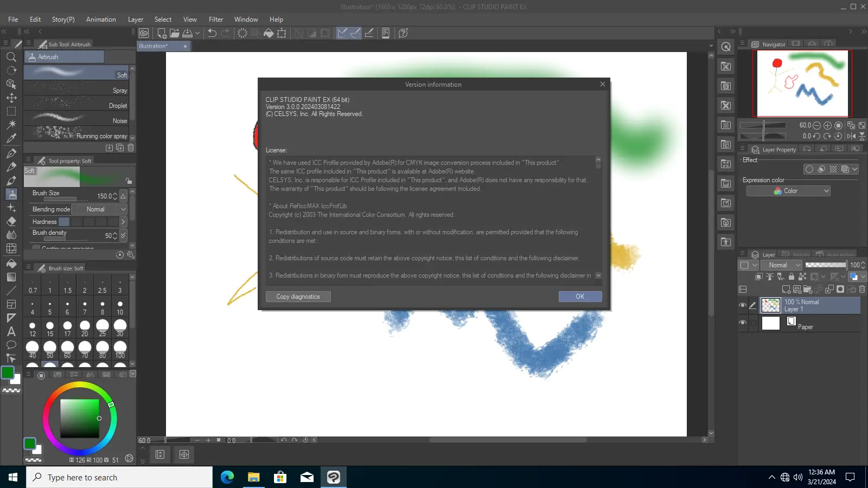Click Copy diagnostics button
The image size is (868, 488).
click(x=298, y=297)
